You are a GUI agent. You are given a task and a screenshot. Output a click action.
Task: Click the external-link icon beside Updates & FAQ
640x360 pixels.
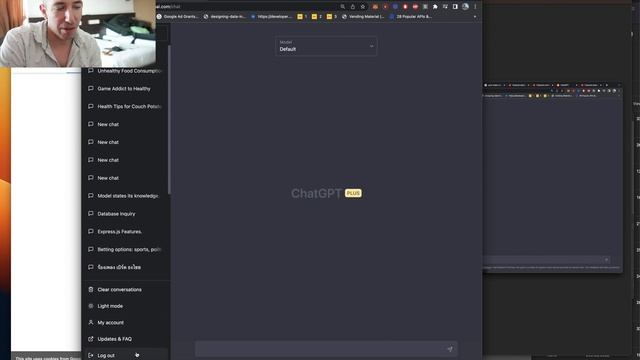click(91, 339)
